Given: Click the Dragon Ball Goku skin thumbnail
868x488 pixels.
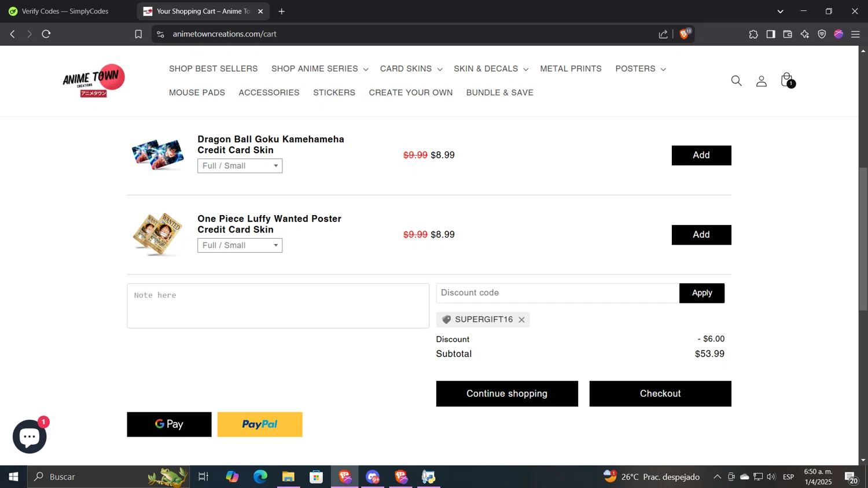Looking at the screenshot, I should 157,154.
